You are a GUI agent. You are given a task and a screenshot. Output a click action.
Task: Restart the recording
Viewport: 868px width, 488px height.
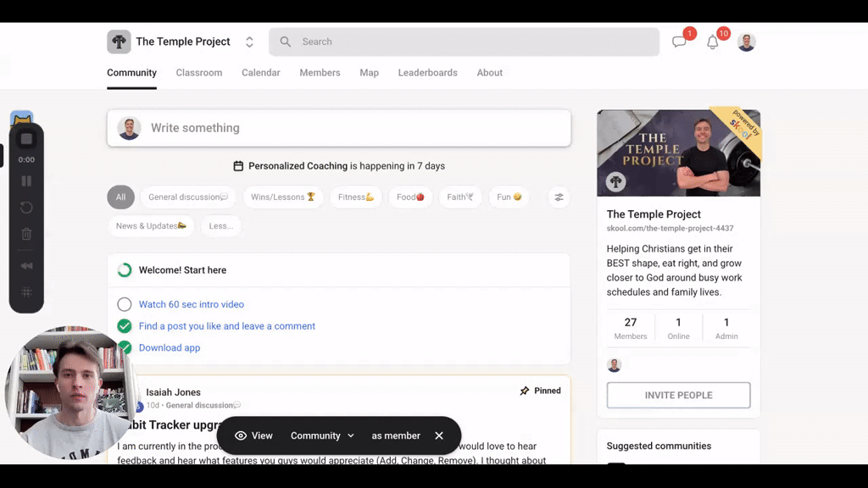26,208
